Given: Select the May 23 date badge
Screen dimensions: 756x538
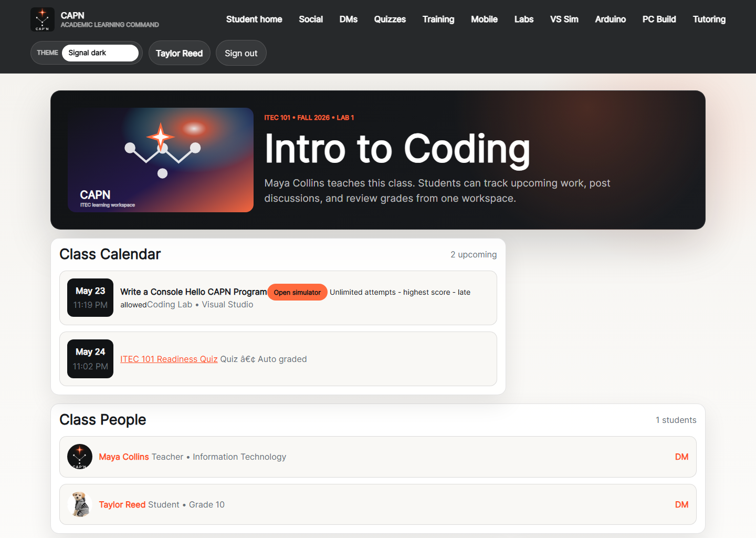Looking at the screenshot, I should (x=90, y=297).
